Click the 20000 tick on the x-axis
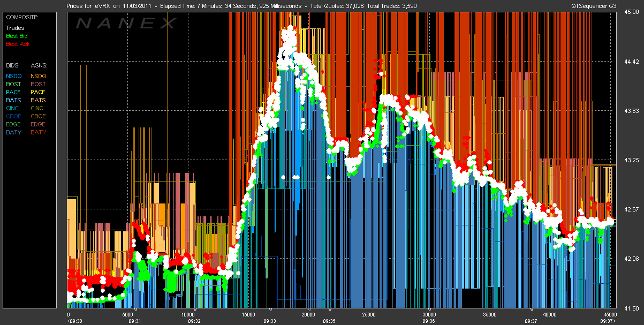 tap(309, 315)
